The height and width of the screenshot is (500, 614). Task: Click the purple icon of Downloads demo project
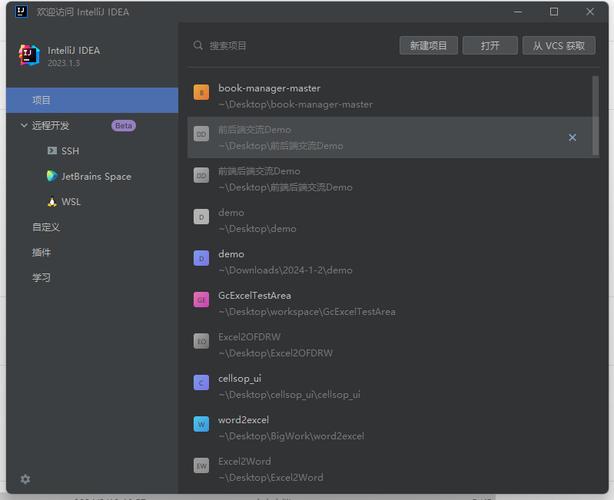coord(201,258)
